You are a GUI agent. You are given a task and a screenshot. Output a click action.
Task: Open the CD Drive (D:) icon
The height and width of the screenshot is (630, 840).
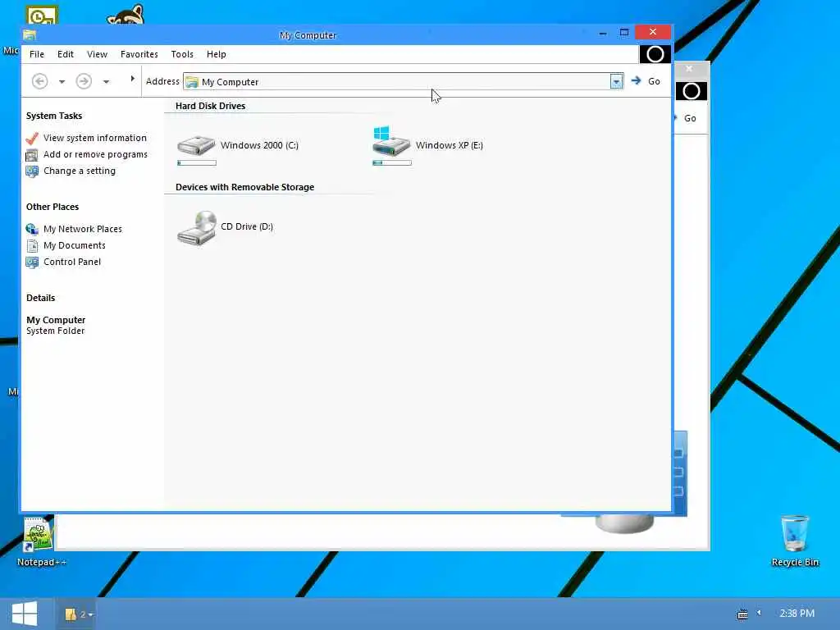[197, 228]
